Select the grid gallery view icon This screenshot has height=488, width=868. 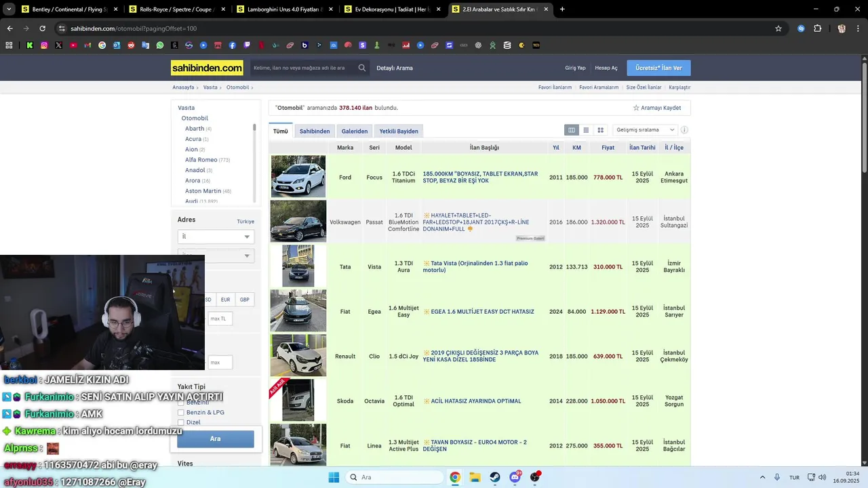click(600, 130)
